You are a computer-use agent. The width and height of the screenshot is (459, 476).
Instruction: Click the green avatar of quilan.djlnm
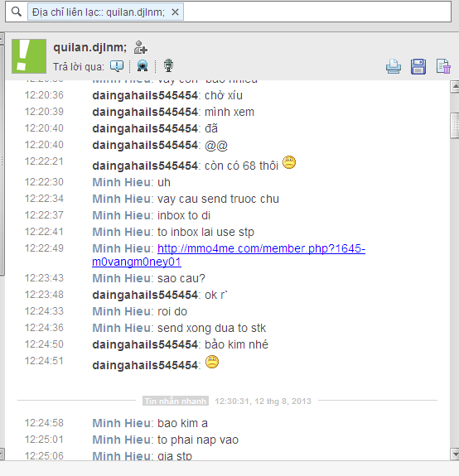pyautogui.click(x=29, y=56)
